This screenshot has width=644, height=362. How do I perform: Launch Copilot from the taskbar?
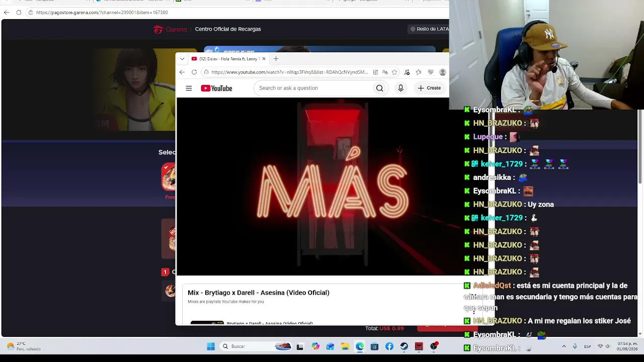point(315,346)
